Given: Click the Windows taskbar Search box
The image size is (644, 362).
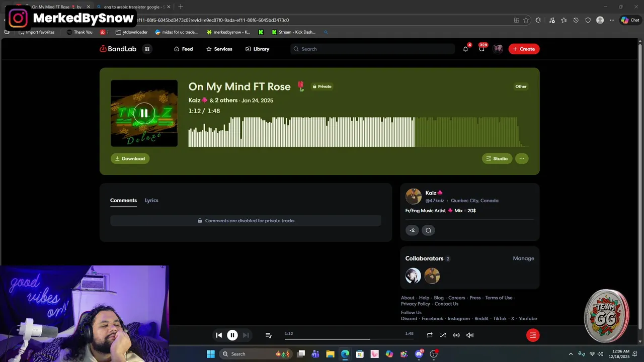Looking at the screenshot, I should pos(256,354).
